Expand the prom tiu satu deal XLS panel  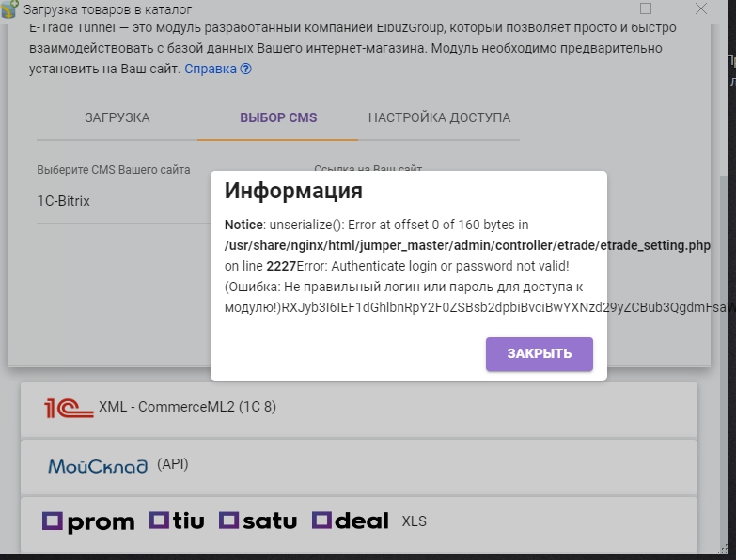pos(359,525)
